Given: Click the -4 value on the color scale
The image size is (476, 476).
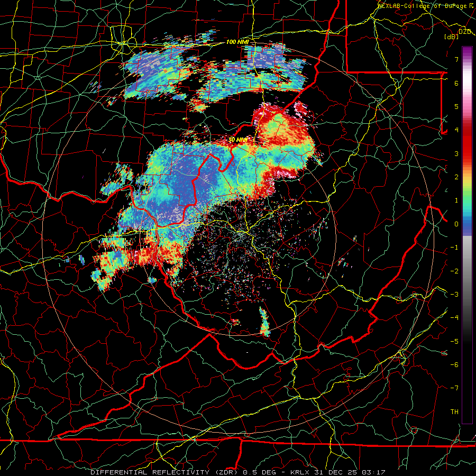Looking at the screenshot, I should coord(454,318).
